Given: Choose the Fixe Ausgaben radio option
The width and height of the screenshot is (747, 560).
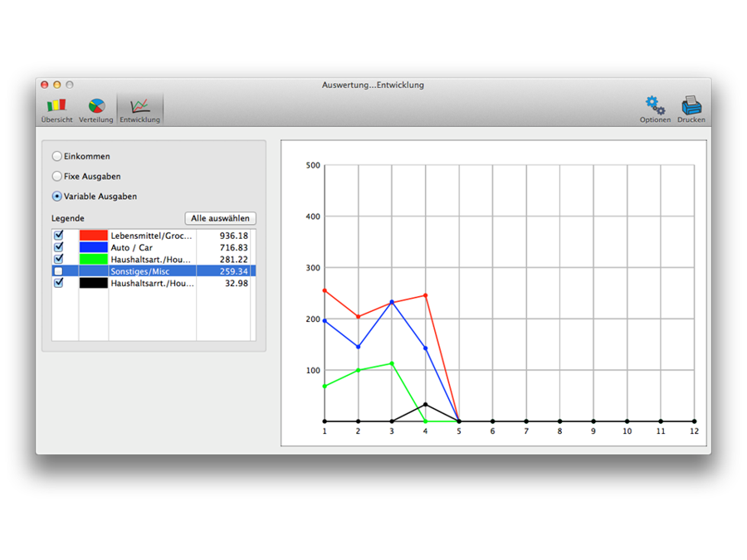Looking at the screenshot, I should coord(57,176).
